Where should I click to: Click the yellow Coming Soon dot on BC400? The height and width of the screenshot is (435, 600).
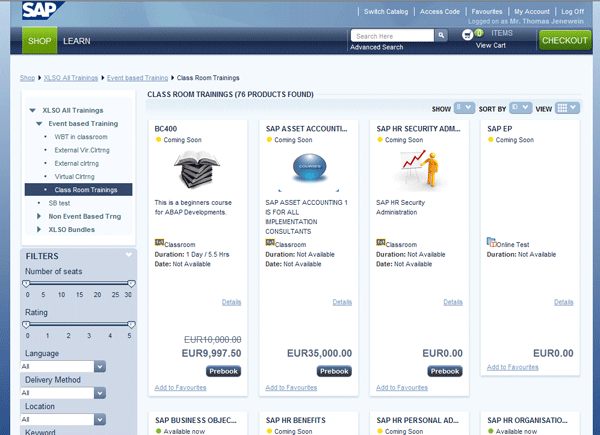click(158, 140)
